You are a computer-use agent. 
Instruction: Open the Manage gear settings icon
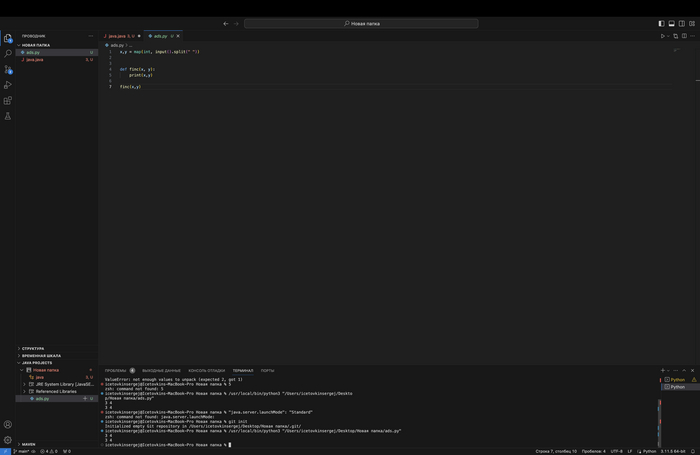pyautogui.click(x=8, y=440)
